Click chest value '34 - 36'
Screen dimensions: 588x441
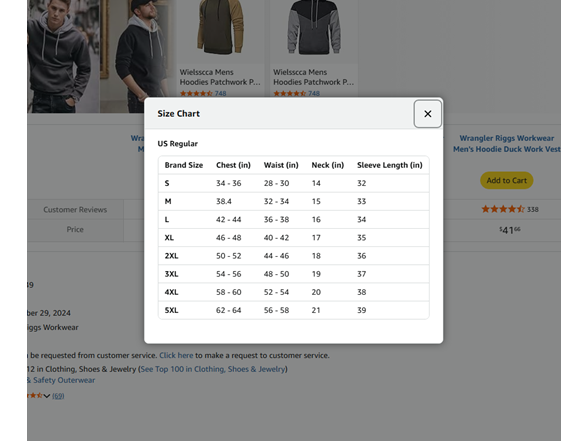click(228, 183)
